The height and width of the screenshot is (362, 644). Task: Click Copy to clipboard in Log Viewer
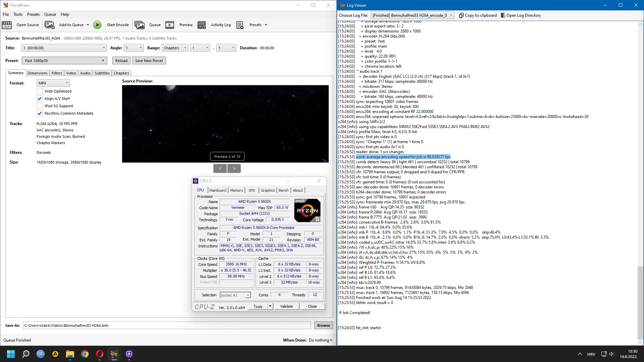[478, 15]
